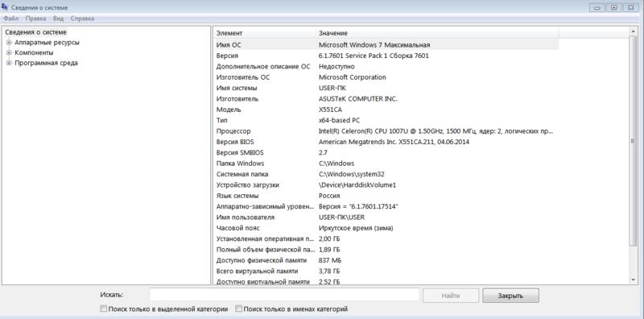
Task: Select the Язык системы row
Action: pos(386,196)
